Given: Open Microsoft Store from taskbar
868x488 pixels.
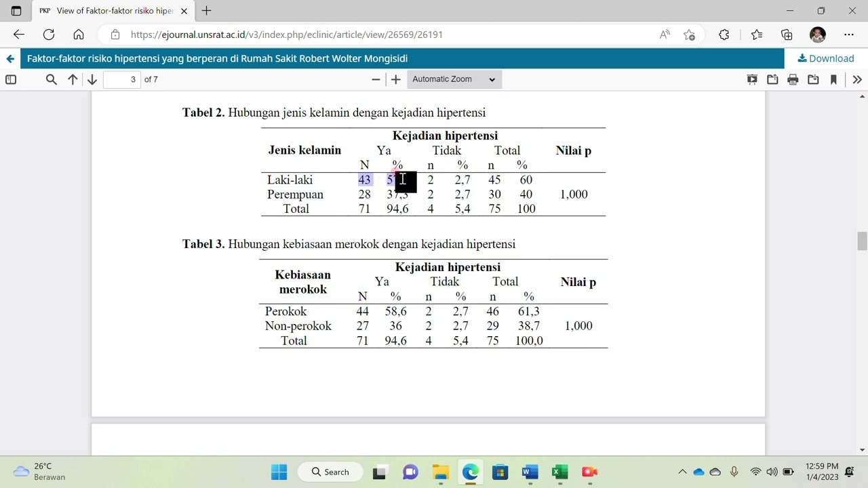Looking at the screenshot, I should [500, 472].
